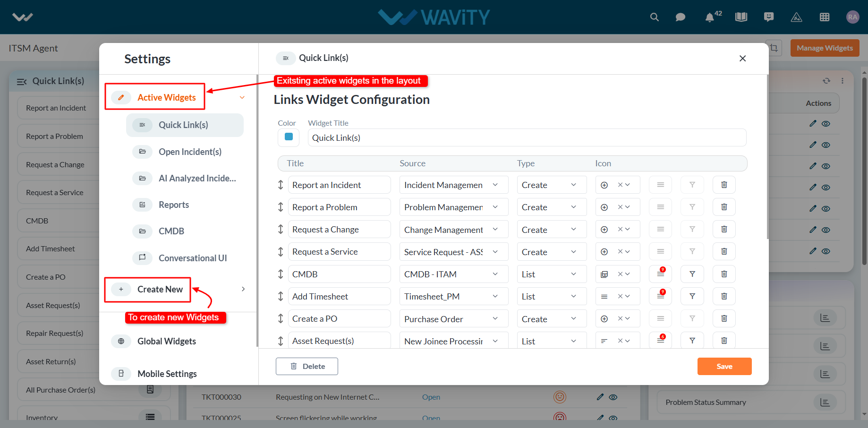
Task: Open Source dropdown for Purchase Order row
Action: [454, 318]
